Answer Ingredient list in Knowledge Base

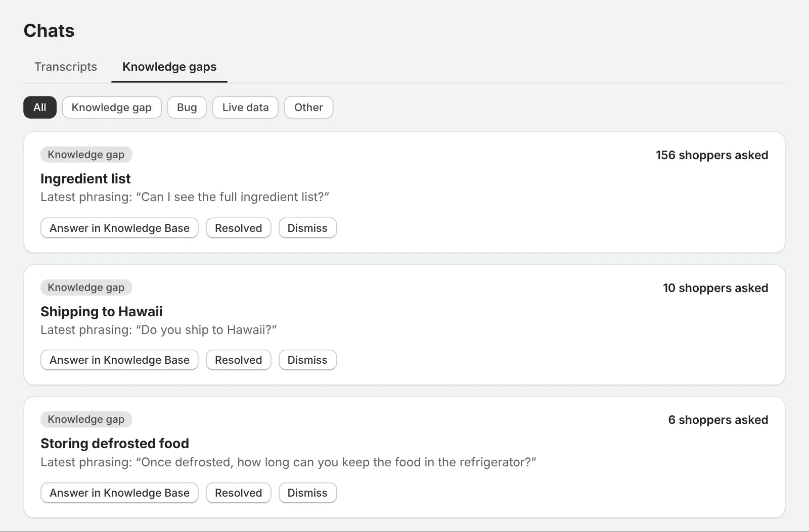click(119, 228)
